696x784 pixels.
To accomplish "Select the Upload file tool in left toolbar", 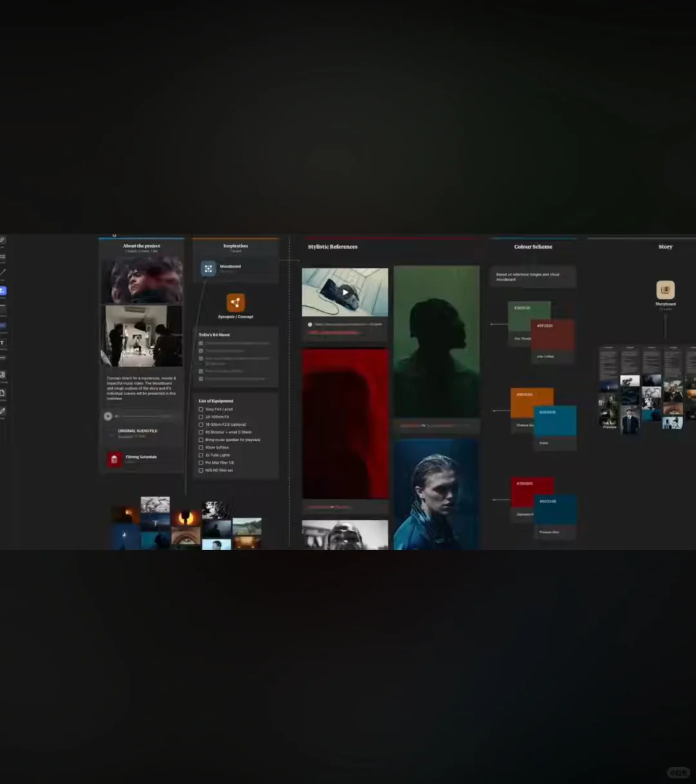I will [x=2, y=393].
